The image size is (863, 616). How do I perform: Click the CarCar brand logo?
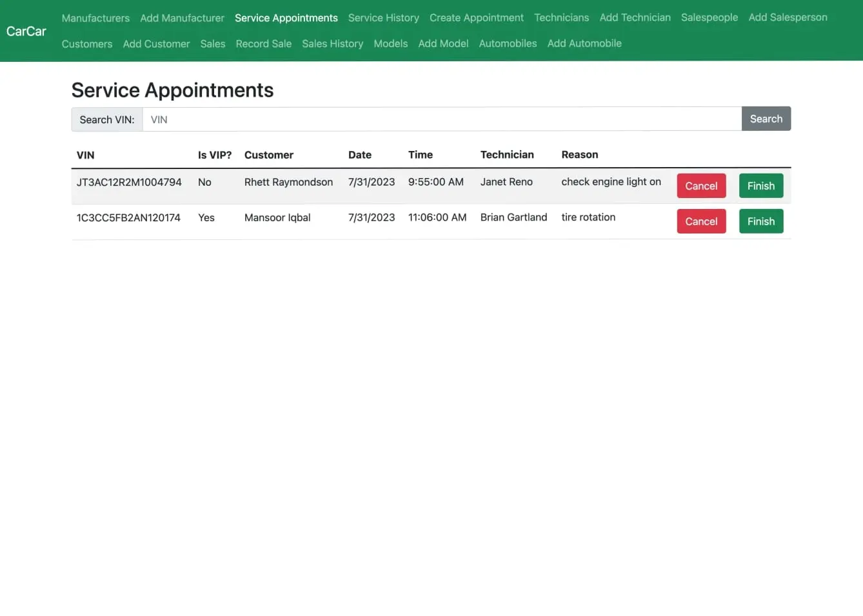[x=26, y=31]
